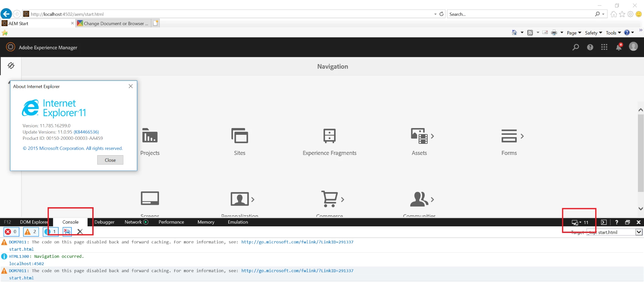Screen dimensions: 644x291
Task: Open the Projects tile
Action: 150,142
